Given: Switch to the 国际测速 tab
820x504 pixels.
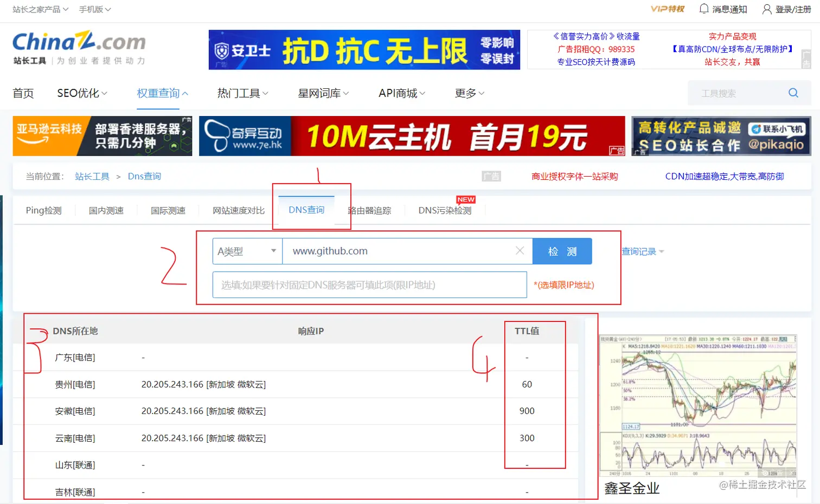Looking at the screenshot, I should tap(168, 210).
